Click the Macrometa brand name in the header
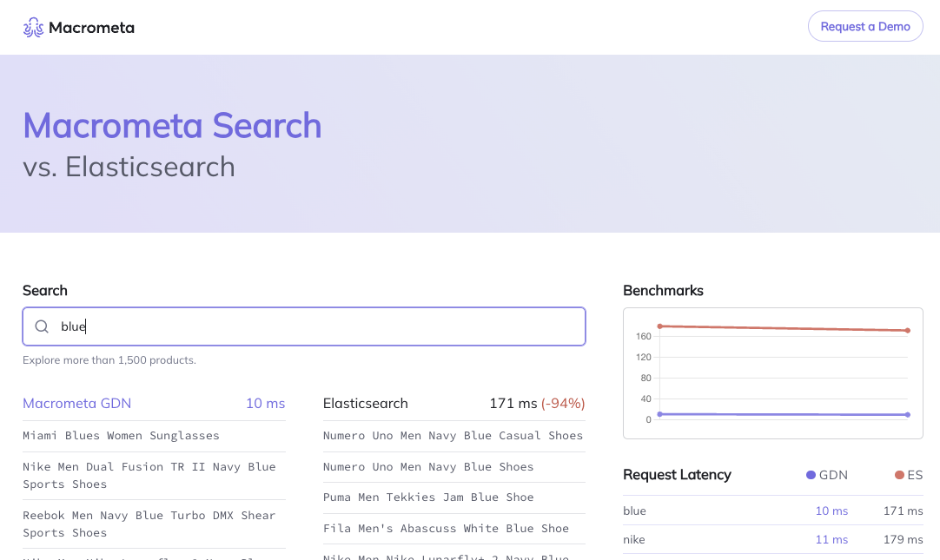Screen dimensions: 940x560 pos(93,27)
